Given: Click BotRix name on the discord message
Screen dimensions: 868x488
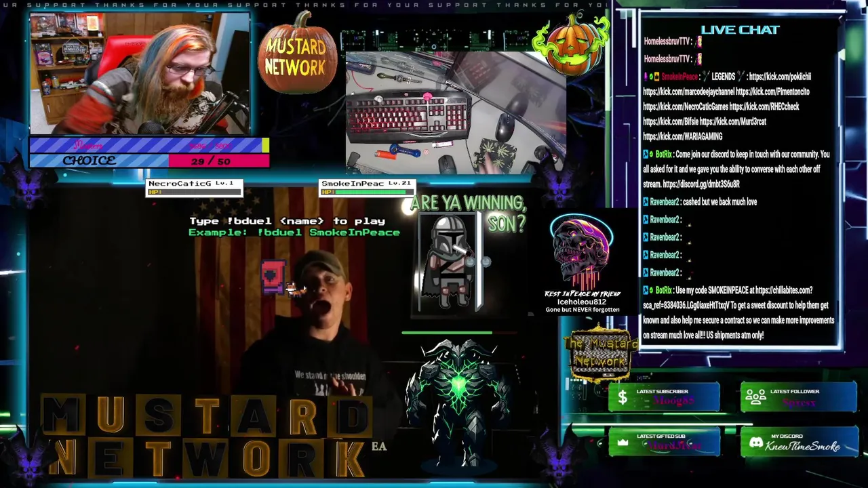Looking at the screenshot, I should click(663, 155).
